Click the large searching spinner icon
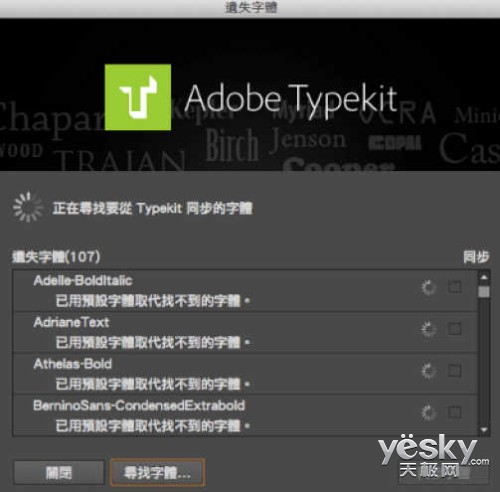The image size is (500, 492). pos(28,207)
